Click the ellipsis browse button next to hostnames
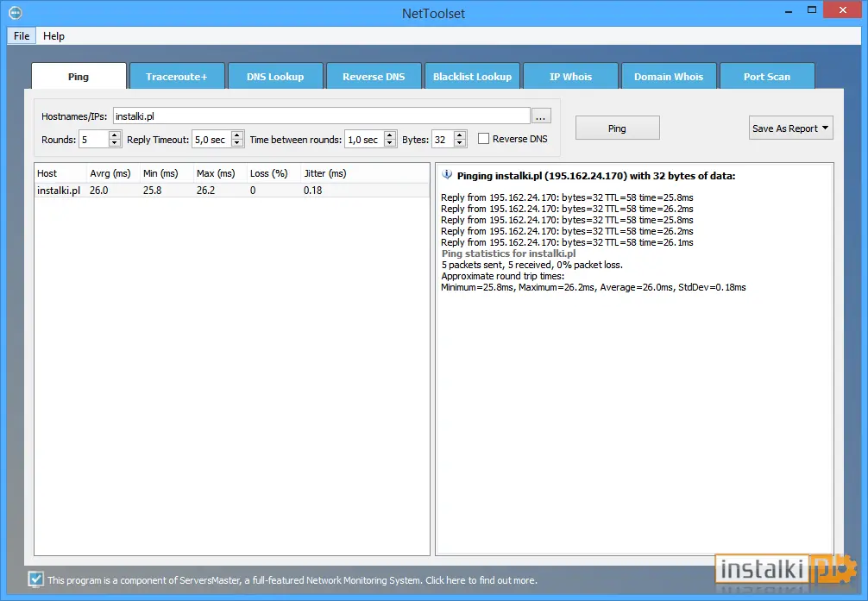868x601 pixels. [x=541, y=116]
